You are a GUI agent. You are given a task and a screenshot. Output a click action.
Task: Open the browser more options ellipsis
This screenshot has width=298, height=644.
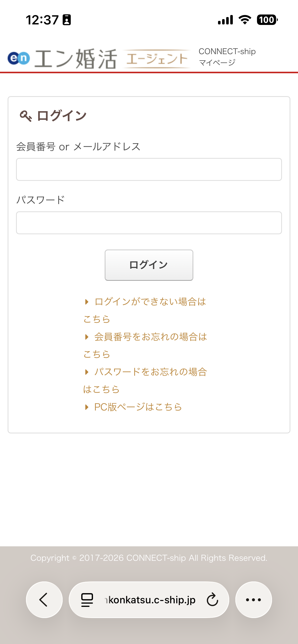coord(253,599)
